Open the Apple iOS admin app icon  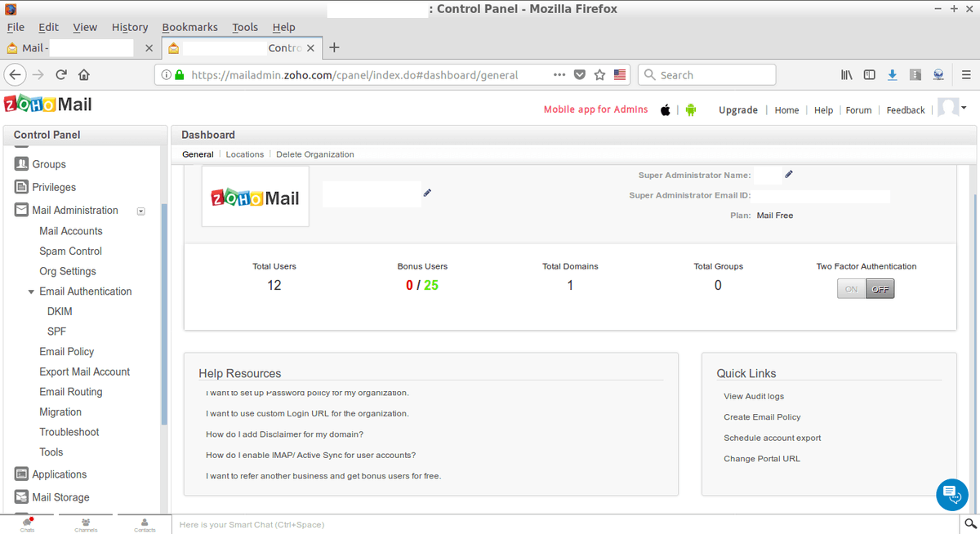(666, 110)
